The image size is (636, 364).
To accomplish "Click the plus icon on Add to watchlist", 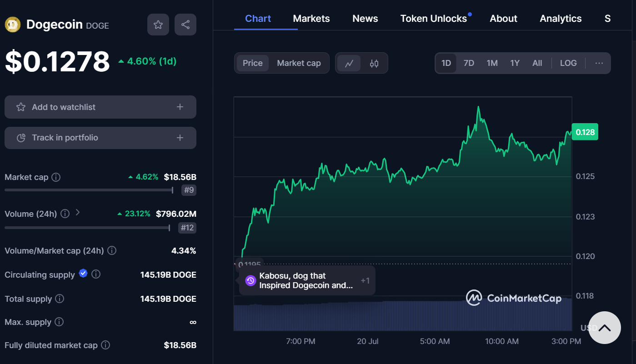I will coord(180,107).
